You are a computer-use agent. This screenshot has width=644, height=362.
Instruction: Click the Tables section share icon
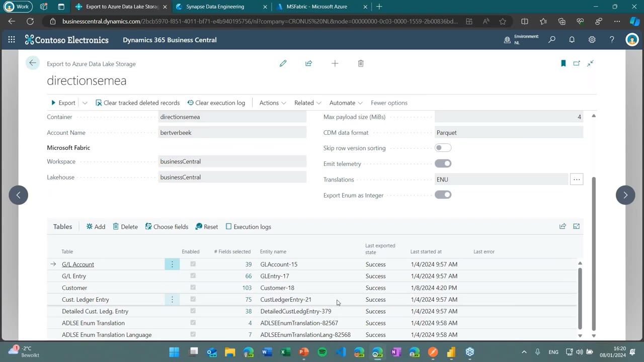pos(562,227)
